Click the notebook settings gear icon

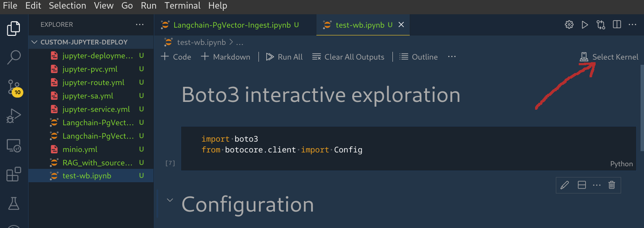569,25
